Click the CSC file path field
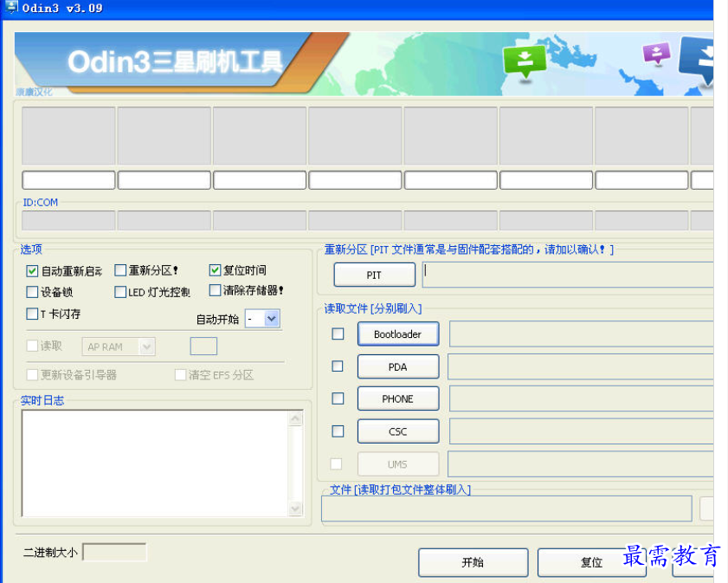 point(582,431)
